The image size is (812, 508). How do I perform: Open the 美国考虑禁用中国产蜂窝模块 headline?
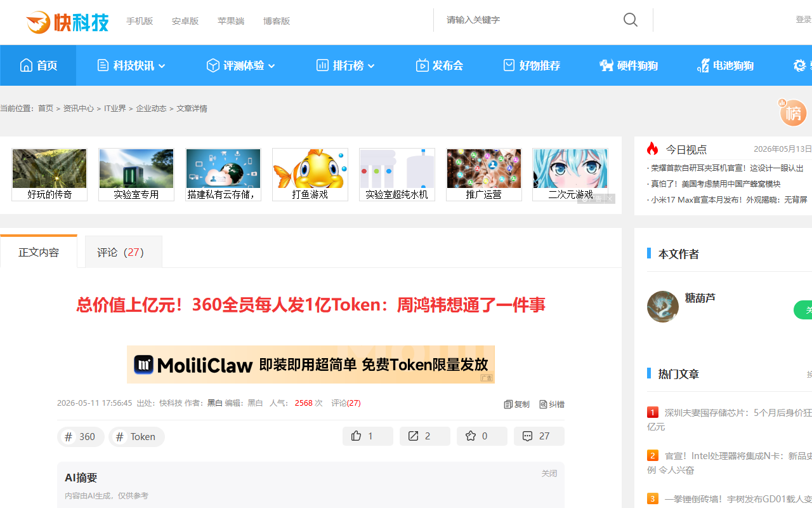pyautogui.click(x=716, y=184)
